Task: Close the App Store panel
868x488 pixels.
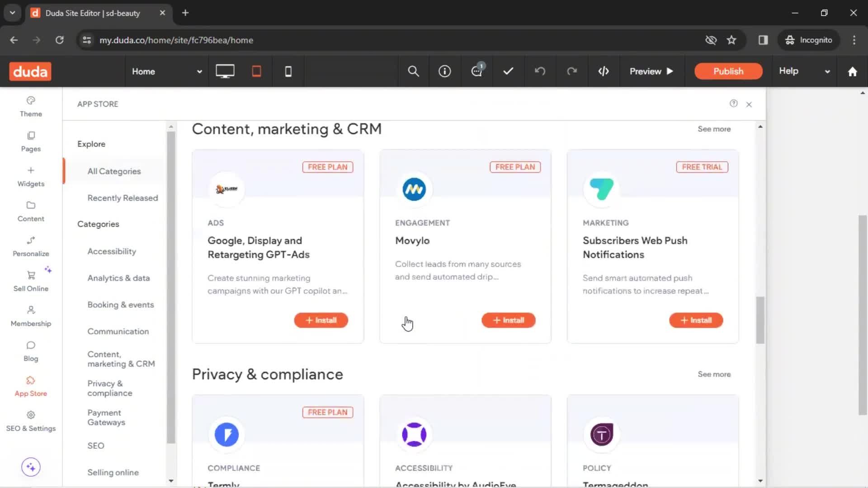Action: [749, 104]
